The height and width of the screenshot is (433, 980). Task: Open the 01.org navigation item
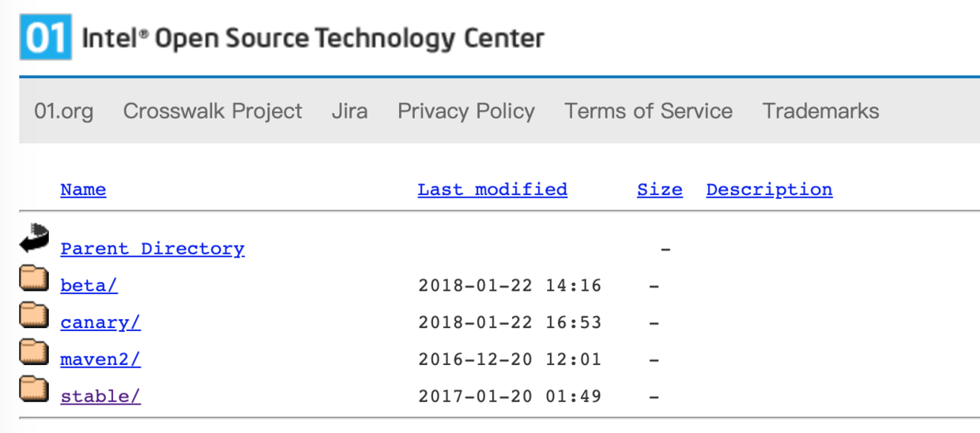click(63, 111)
